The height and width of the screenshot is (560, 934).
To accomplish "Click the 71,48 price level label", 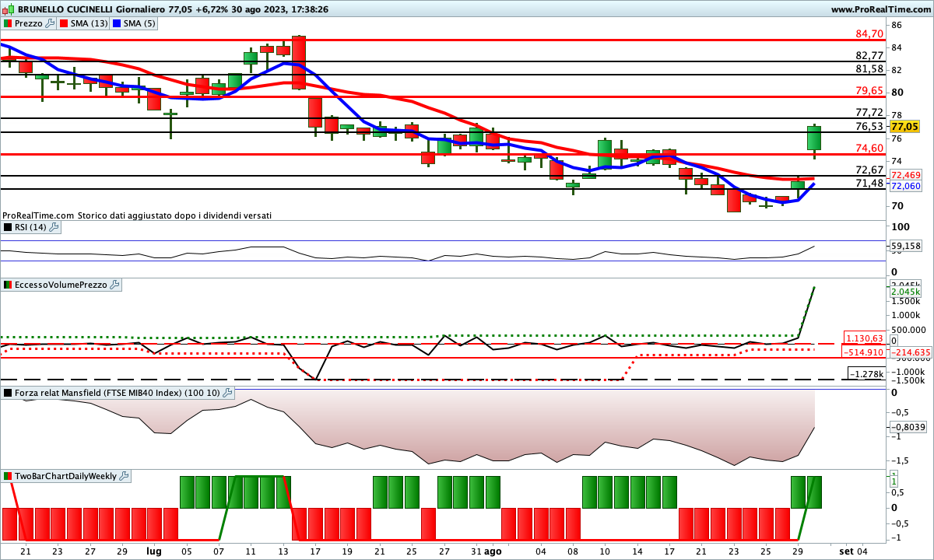I will point(869,183).
